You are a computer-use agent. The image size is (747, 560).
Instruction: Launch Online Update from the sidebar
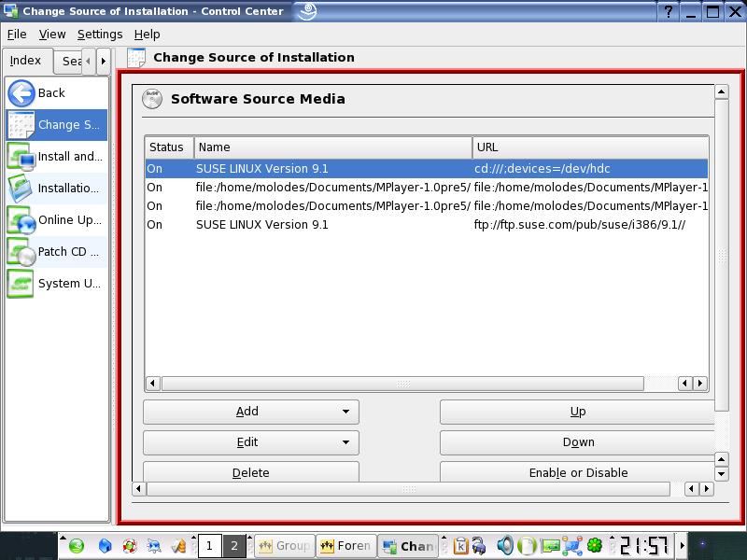(x=21, y=220)
